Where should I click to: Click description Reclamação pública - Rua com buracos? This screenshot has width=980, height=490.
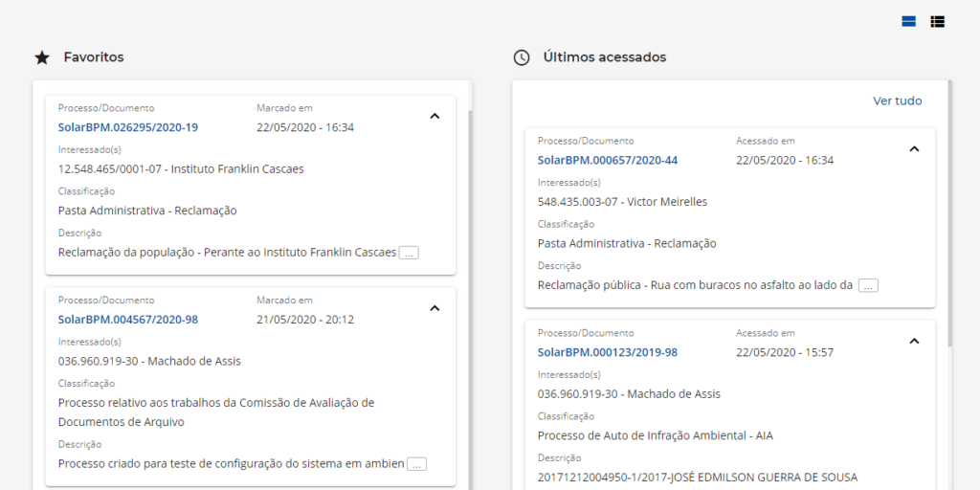point(696,285)
